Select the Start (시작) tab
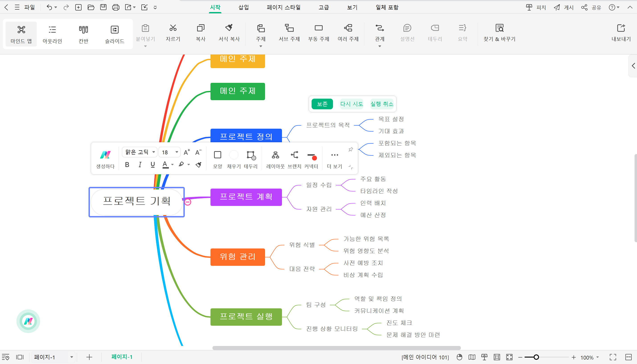 pyautogui.click(x=215, y=7)
